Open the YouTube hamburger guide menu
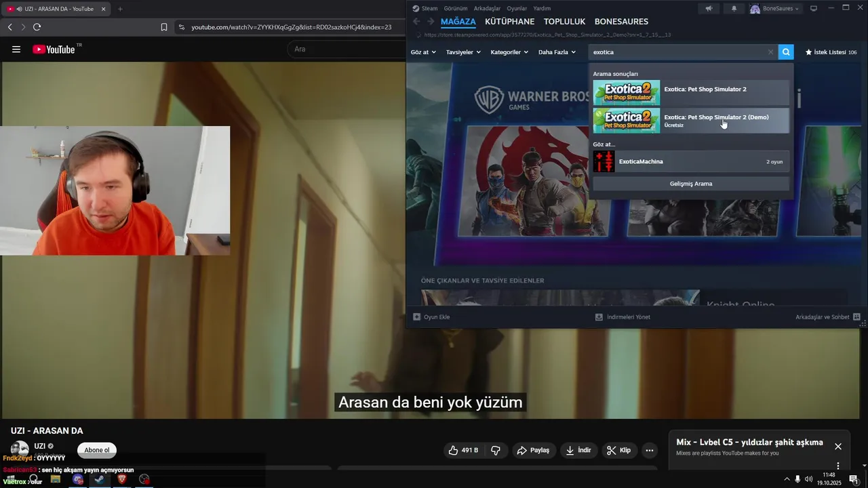Image resolution: width=868 pixels, height=488 pixels. (16, 49)
